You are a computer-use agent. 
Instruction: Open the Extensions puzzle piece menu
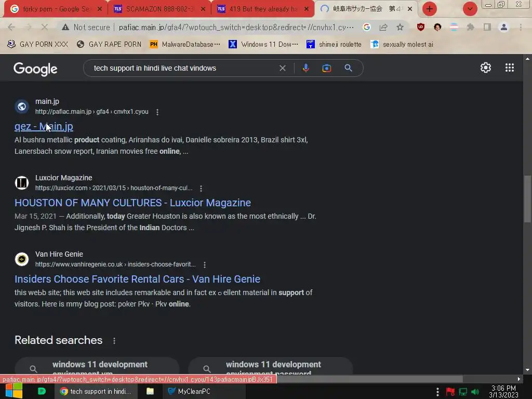(x=471, y=27)
